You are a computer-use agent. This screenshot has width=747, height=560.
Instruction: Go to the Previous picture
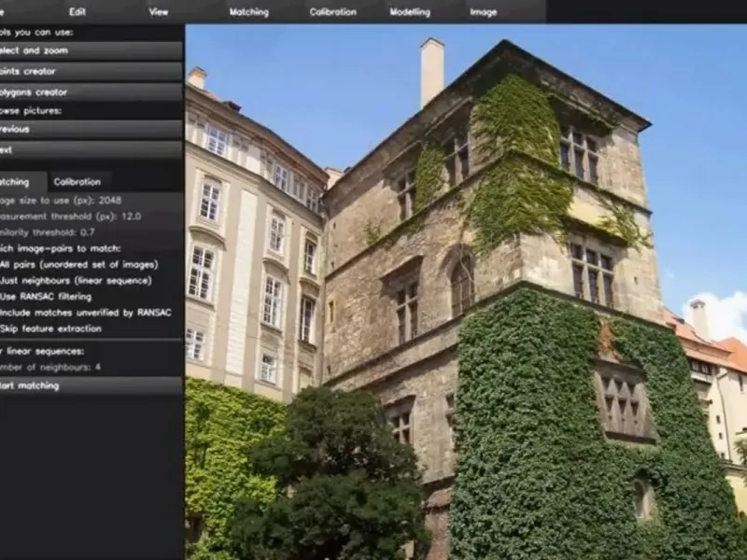point(91,129)
